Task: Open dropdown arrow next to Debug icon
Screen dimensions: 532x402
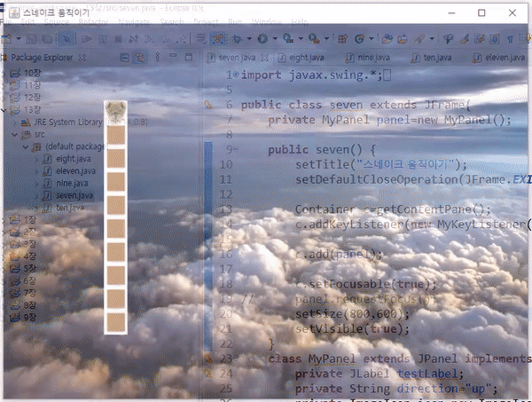Action: pyautogui.click(x=249, y=39)
